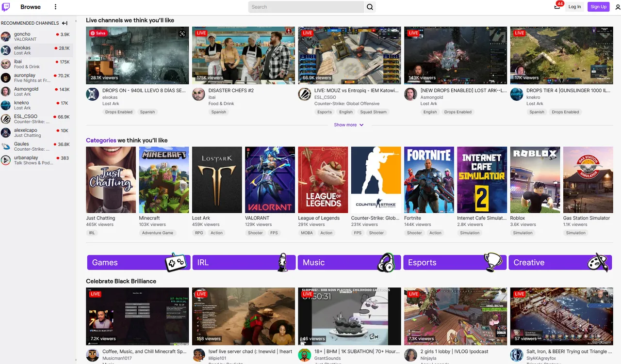The height and width of the screenshot is (364, 621).
Task: Open GrantSounds stream thumbnail, 46 viewers
Action: [349, 316]
